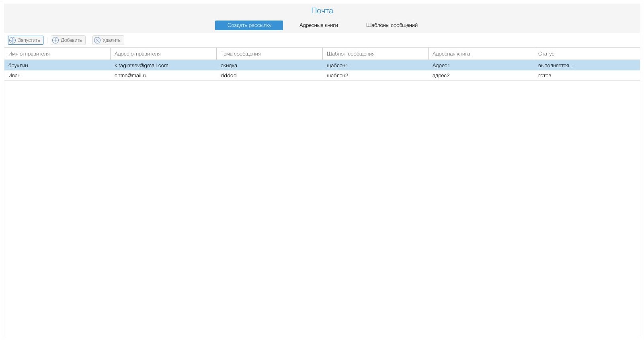Click the Шаблон сообщения column header
The width and height of the screenshot is (644, 340).
(x=351, y=54)
